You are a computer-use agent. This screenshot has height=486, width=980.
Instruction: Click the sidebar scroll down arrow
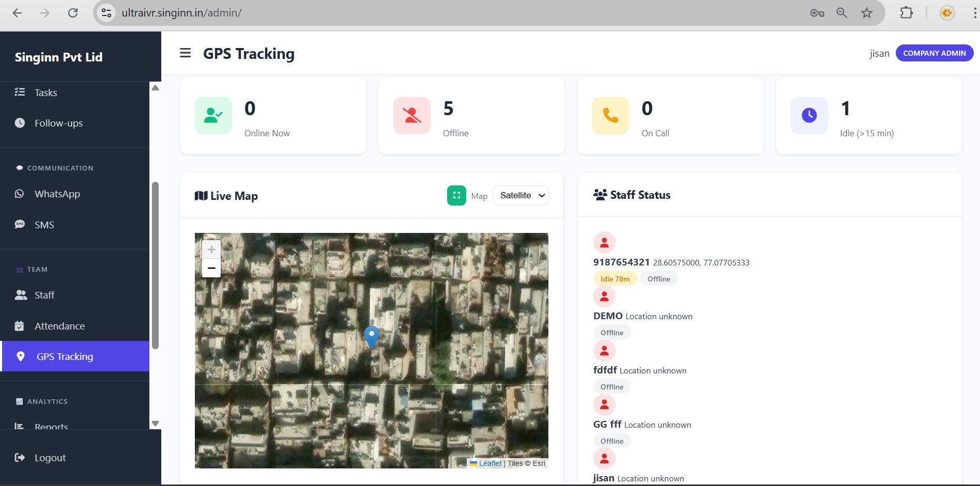[x=155, y=424]
